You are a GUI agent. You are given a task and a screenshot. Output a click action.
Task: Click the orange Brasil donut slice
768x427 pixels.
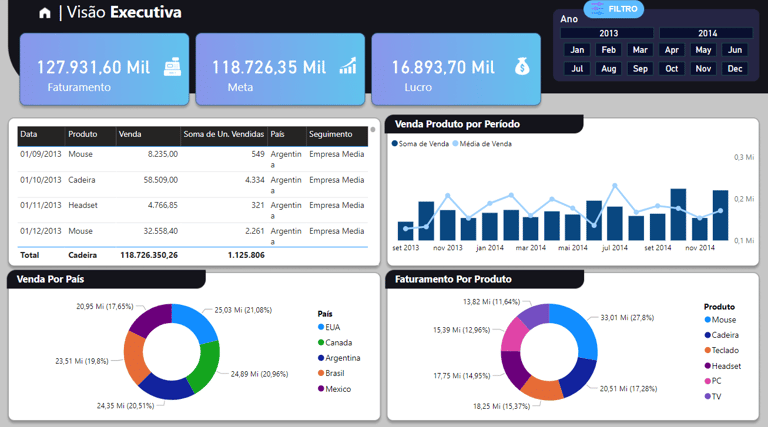click(134, 357)
